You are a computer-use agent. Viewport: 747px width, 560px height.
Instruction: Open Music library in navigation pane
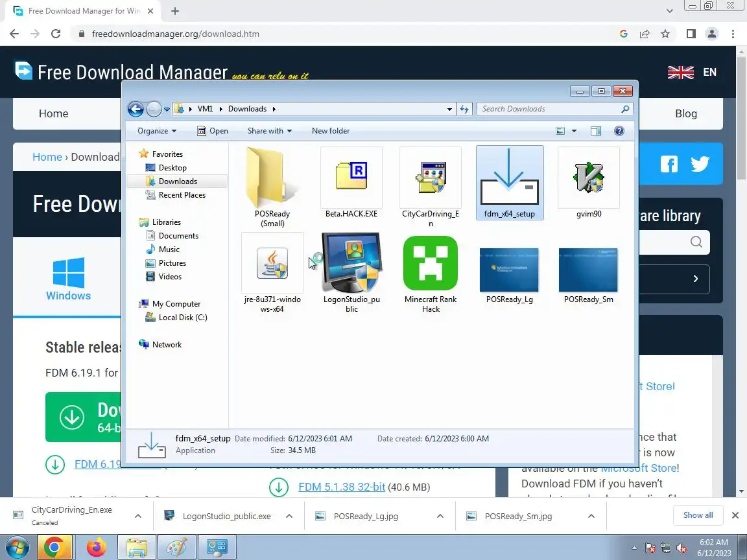coord(169,250)
